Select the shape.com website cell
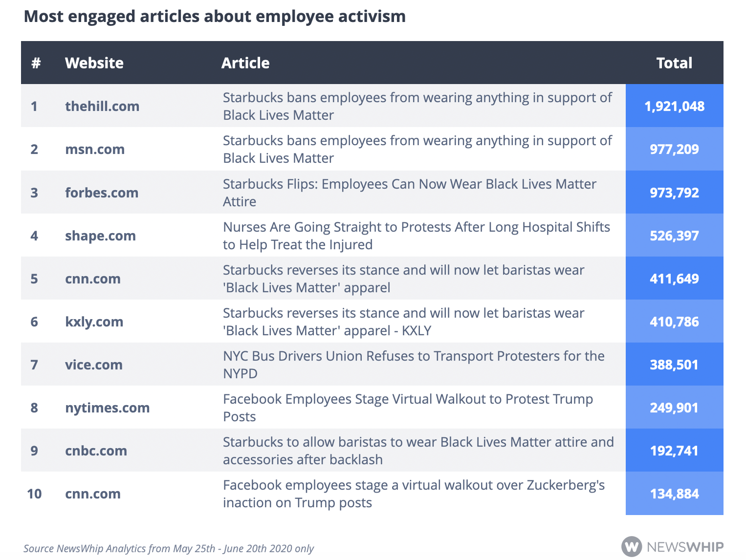 tap(100, 236)
